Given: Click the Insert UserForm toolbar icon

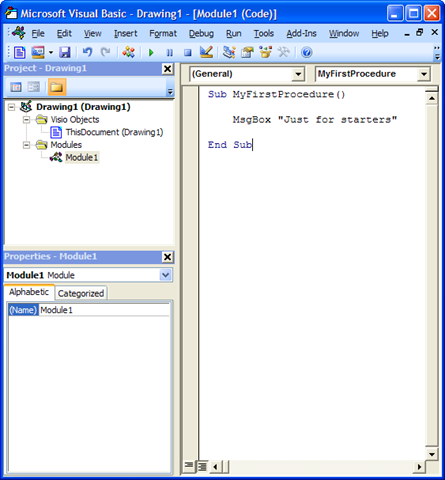Looking at the screenshot, I should coord(38,52).
